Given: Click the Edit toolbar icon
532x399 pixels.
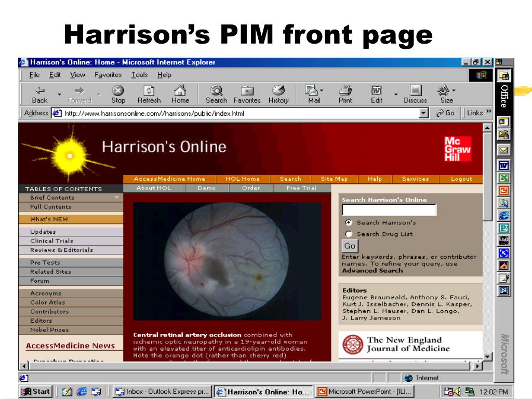Looking at the screenshot, I should [376, 95].
